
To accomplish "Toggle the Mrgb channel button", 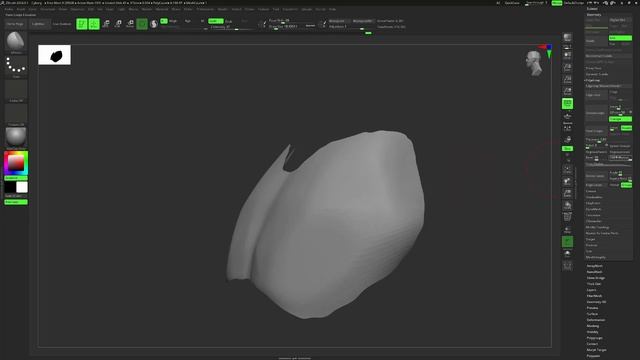I will (173, 21).
